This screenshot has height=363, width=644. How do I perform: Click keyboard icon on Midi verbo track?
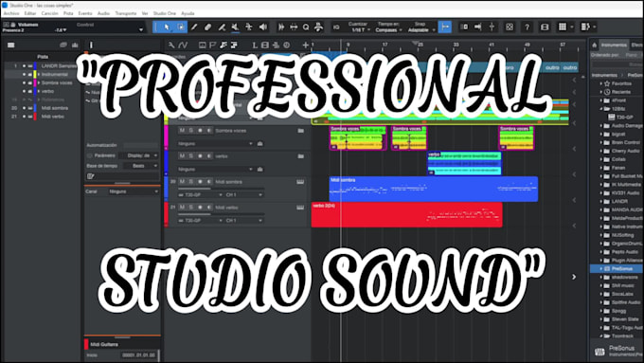coord(300,208)
